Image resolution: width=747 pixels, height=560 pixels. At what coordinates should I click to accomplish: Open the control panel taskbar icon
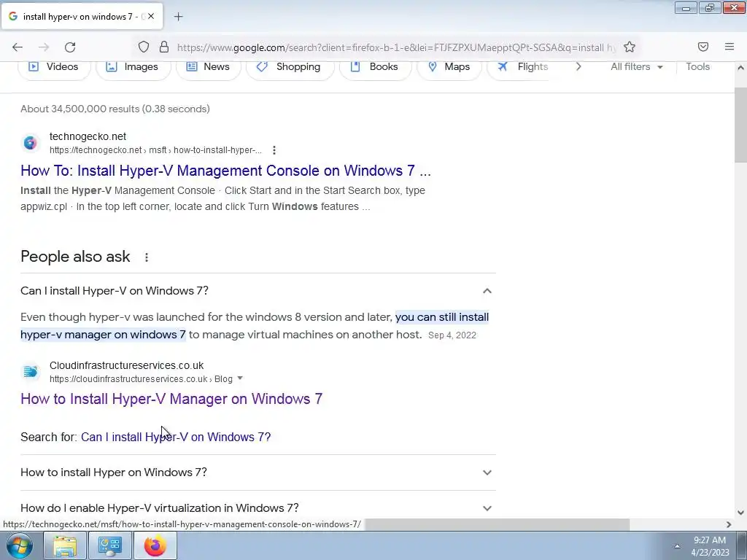coord(109,546)
